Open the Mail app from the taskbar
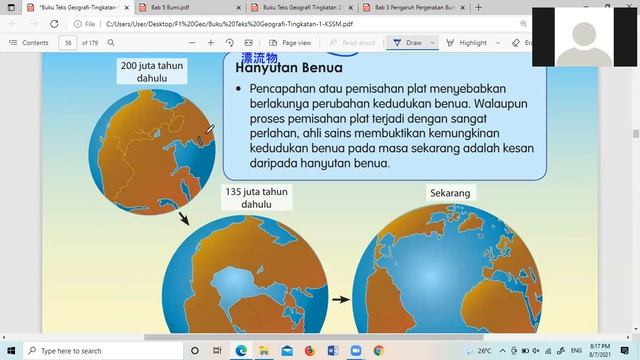 coord(287,351)
